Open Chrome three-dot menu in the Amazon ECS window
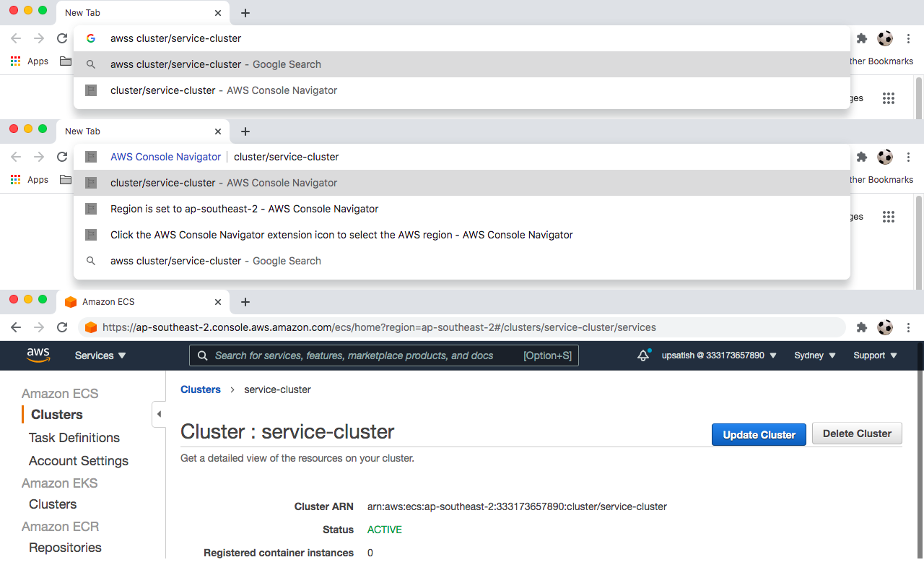 (x=909, y=327)
